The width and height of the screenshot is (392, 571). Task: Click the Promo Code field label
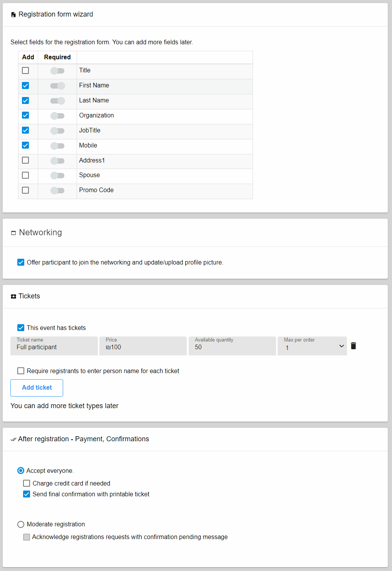[96, 190]
